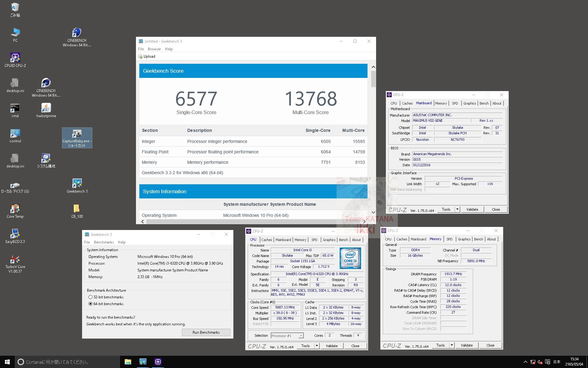Image resolution: width=588 pixels, height=368 pixels.
Task: Open the PC desktop icon
Action: [x=15, y=35]
